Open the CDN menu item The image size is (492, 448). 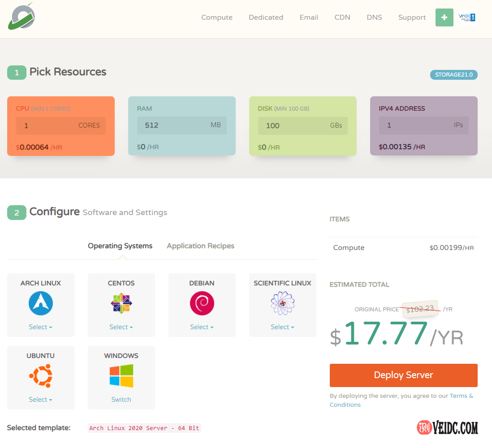pyautogui.click(x=342, y=17)
